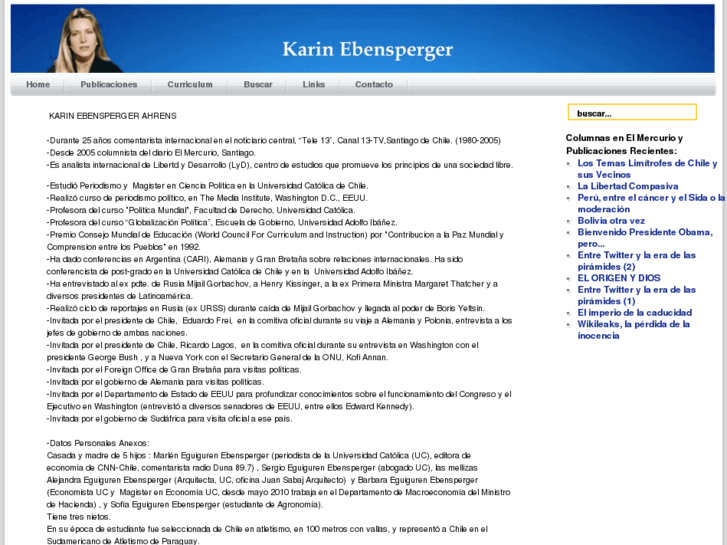Open 'Los Temas Limítrofes de Chile' column
This screenshot has height=545, width=727.
(647, 169)
